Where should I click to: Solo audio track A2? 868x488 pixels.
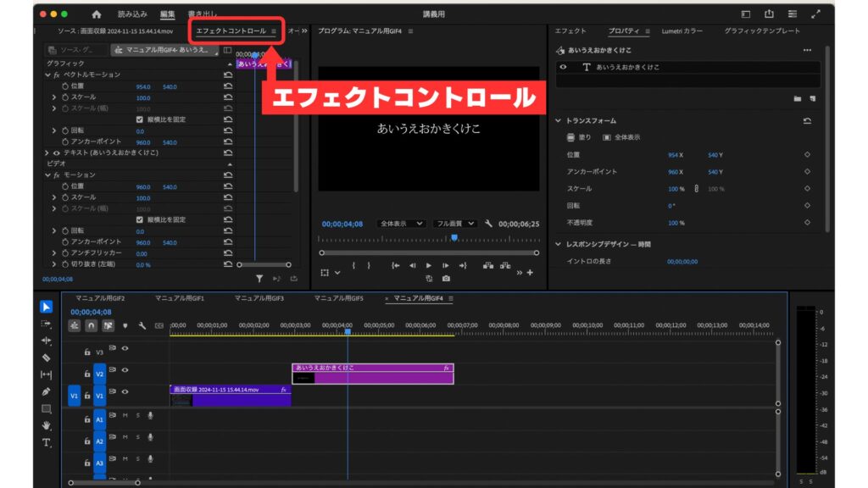coord(138,437)
